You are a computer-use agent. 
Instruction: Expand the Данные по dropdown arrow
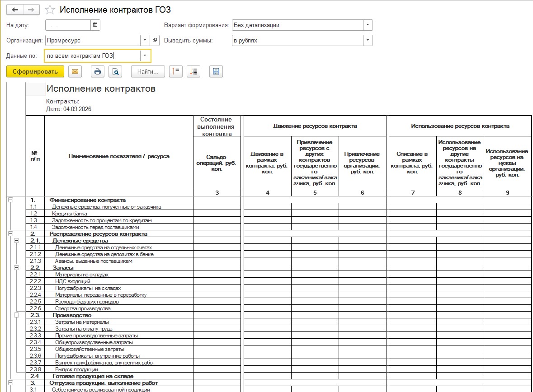click(x=145, y=56)
